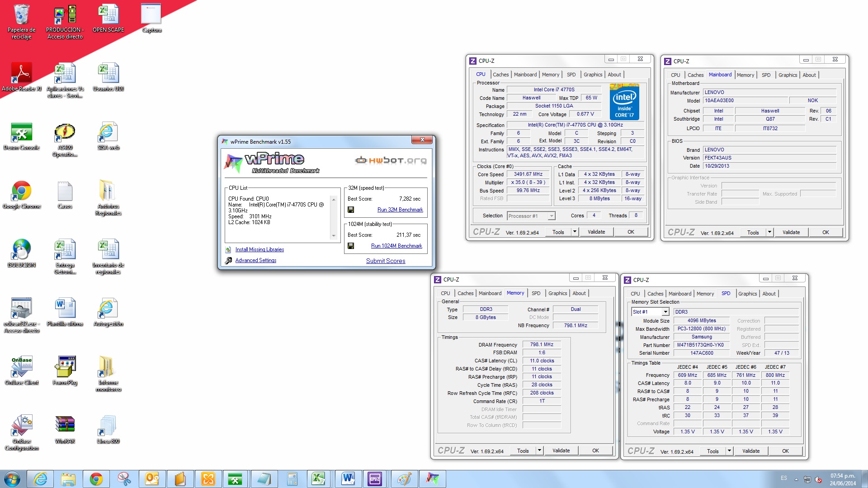Image resolution: width=868 pixels, height=488 pixels.
Task: Open the Plantilla ultima Word document
Action: pos(65,312)
